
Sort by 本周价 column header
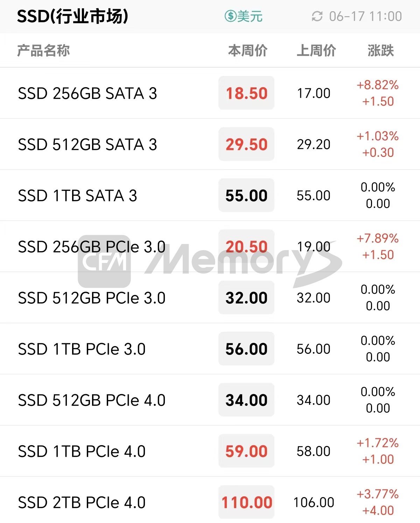click(247, 50)
